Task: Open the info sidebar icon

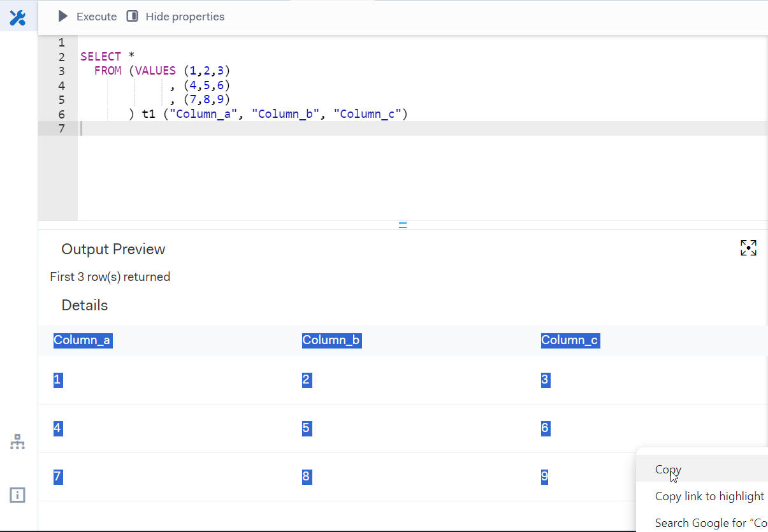Action: 18,494
